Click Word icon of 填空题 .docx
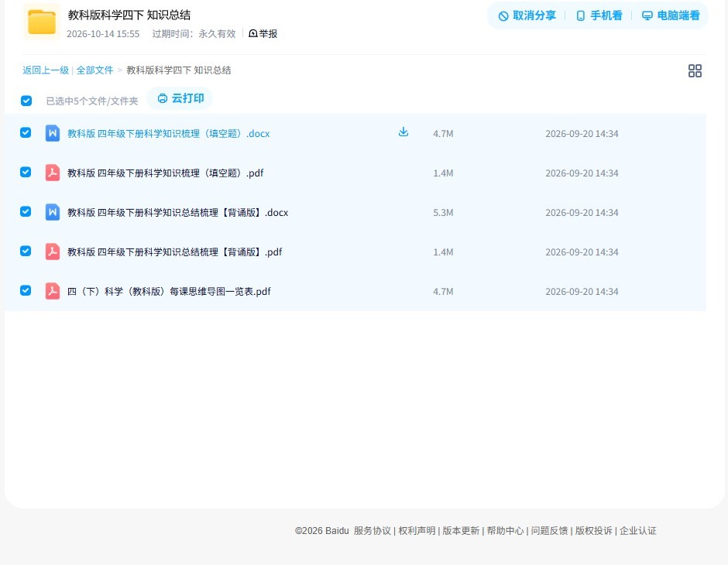Image resolution: width=728 pixels, height=565 pixels. tap(53, 133)
